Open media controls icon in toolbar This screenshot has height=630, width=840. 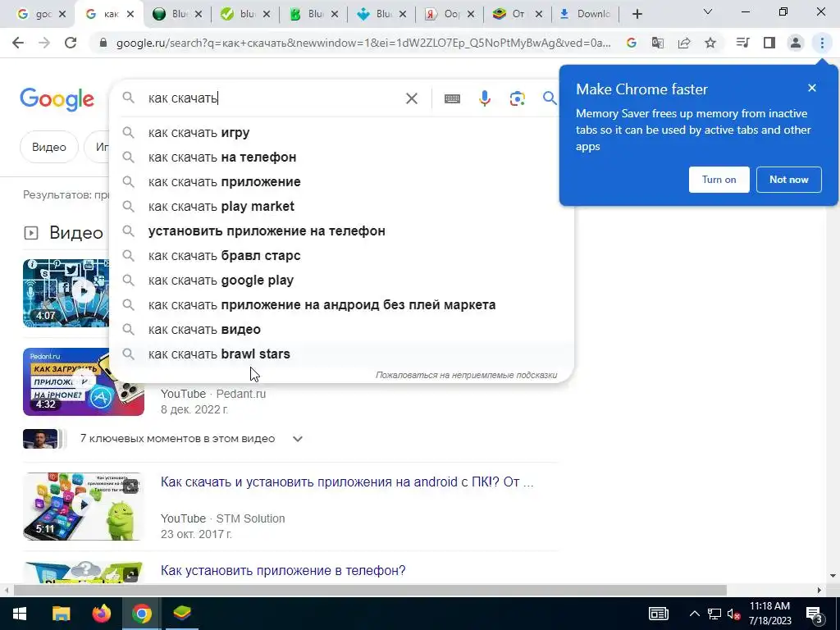[742, 43]
